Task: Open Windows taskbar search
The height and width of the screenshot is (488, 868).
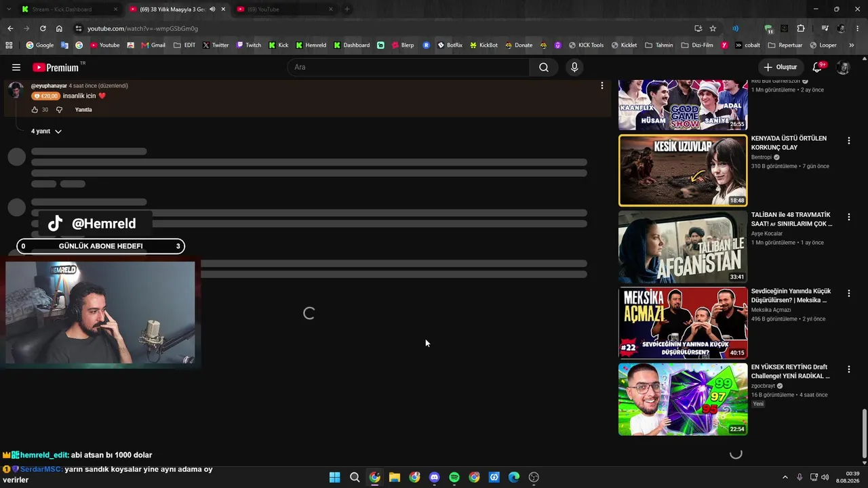Action: 355,477
